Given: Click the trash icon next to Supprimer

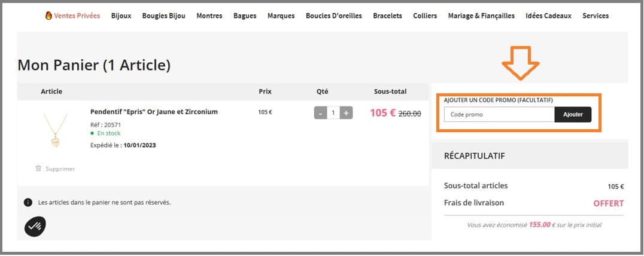Looking at the screenshot, I should click(x=38, y=168).
